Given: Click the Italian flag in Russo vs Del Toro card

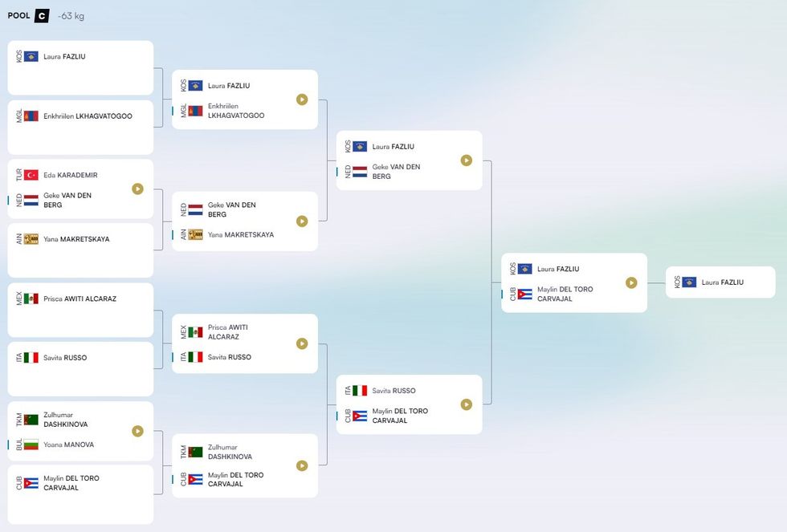Looking at the screenshot, I should 360,391.
